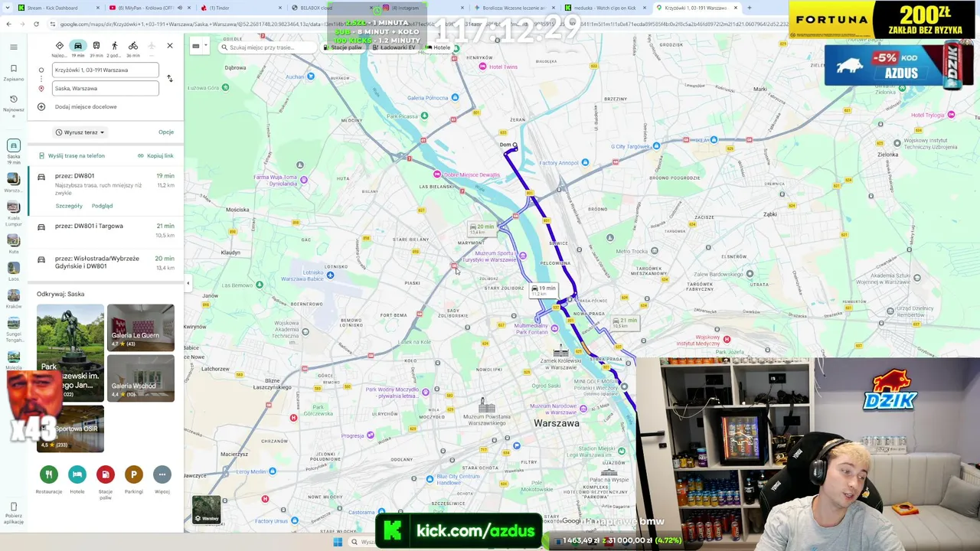The height and width of the screenshot is (551, 980).
Task: Click the browser back arrow
Action: 8,24
